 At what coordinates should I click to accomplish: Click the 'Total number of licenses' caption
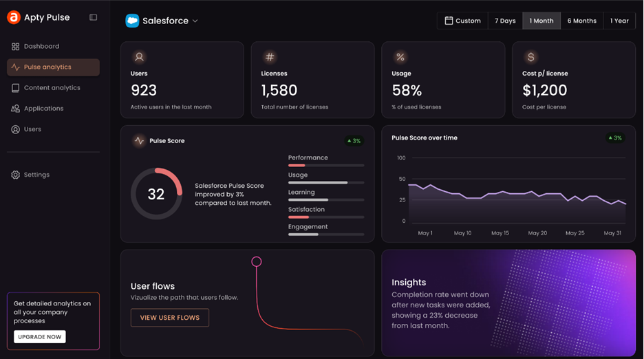click(x=294, y=107)
